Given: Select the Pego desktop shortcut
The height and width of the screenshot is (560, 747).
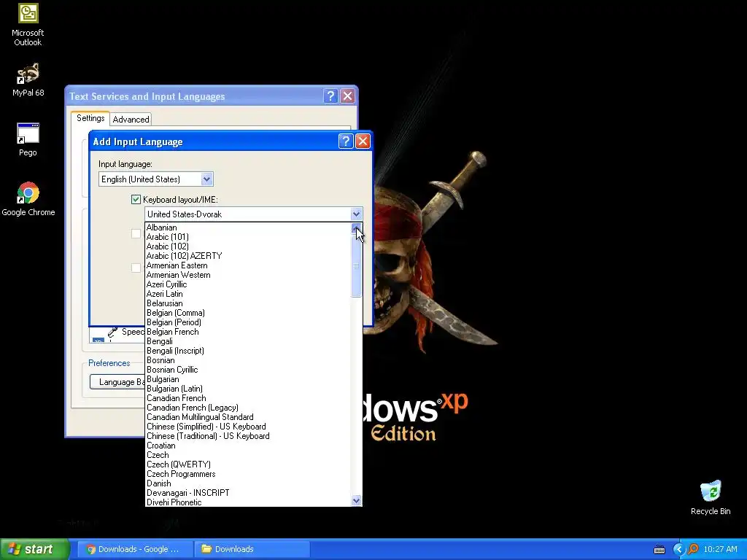Looking at the screenshot, I should click(x=28, y=139).
